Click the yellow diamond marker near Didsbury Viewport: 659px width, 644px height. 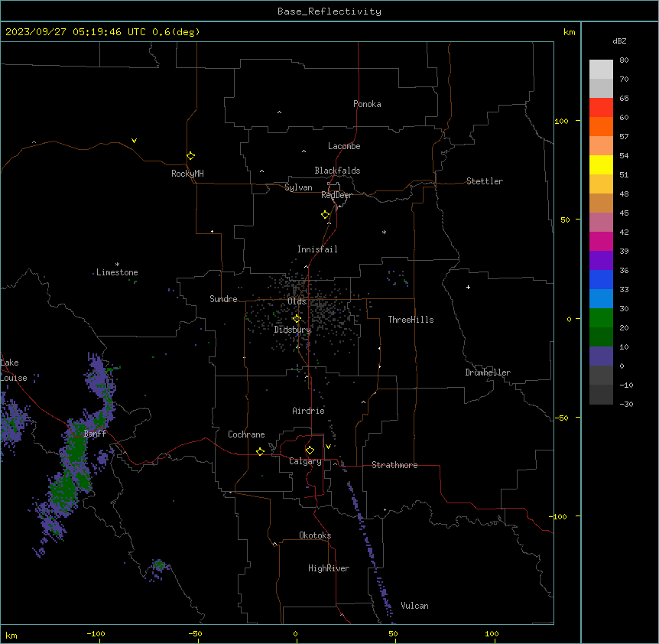point(297,319)
